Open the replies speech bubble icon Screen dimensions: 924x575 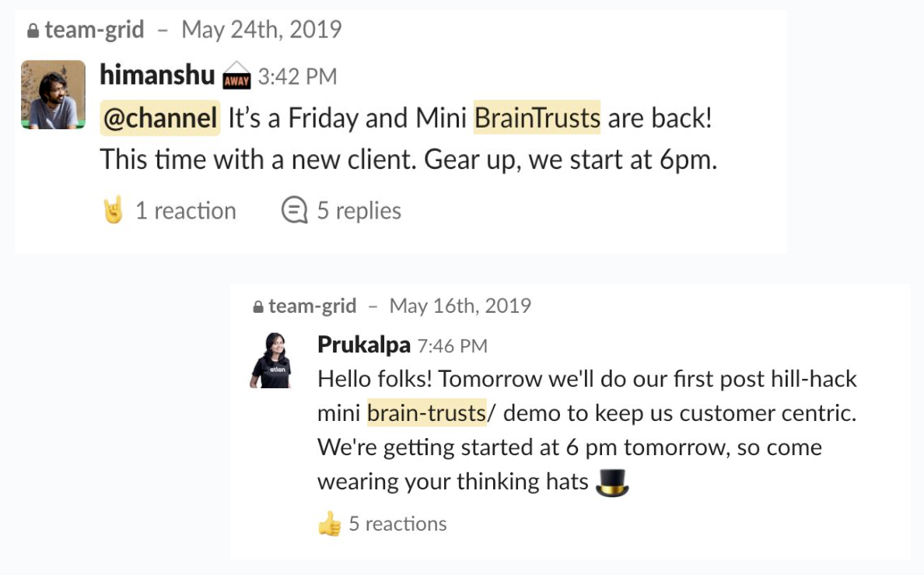point(294,210)
